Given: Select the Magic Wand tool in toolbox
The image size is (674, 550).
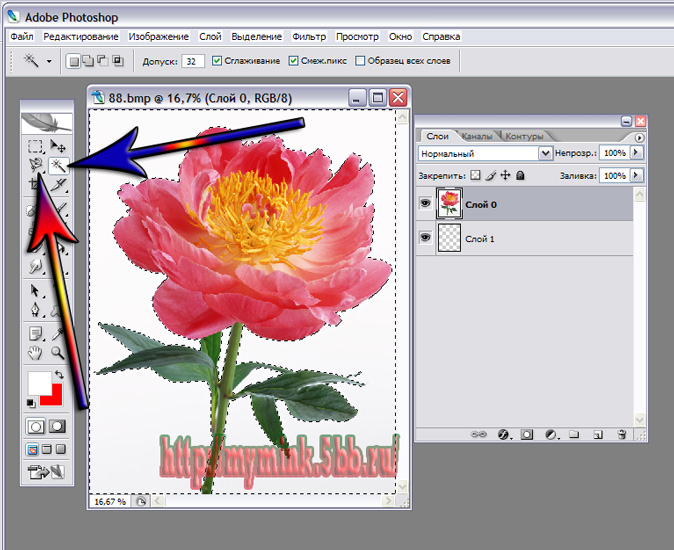Looking at the screenshot, I should coord(58,165).
